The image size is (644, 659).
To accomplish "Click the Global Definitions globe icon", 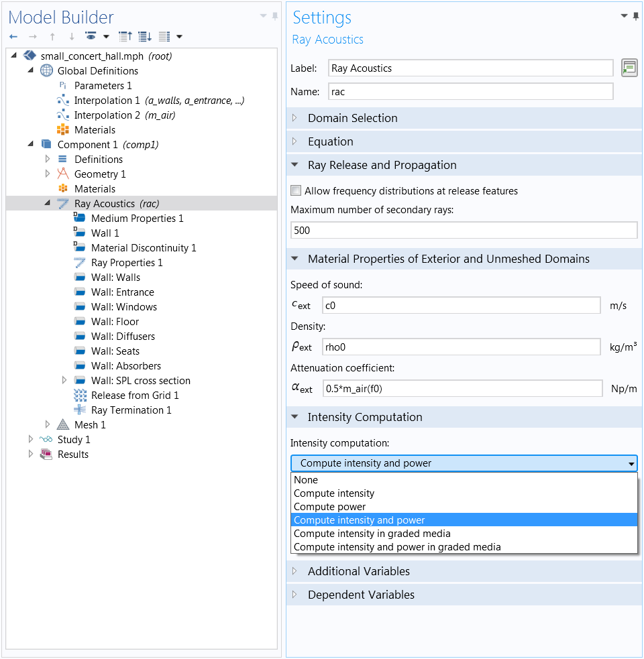I will pos(46,70).
